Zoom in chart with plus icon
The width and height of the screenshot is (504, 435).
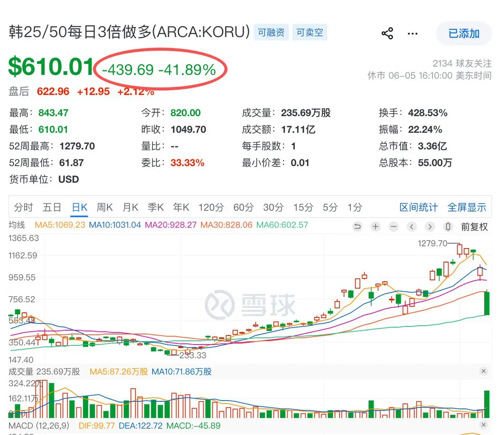click(x=375, y=227)
